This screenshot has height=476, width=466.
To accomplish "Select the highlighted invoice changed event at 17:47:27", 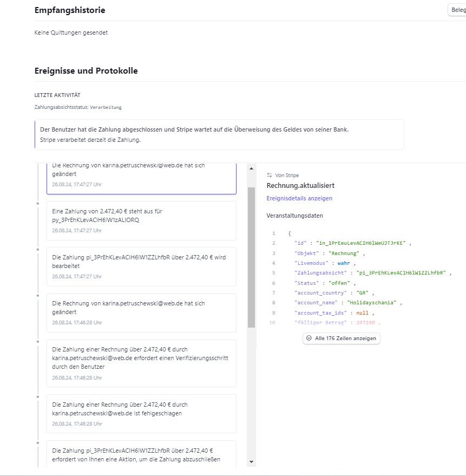I will [141, 176].
